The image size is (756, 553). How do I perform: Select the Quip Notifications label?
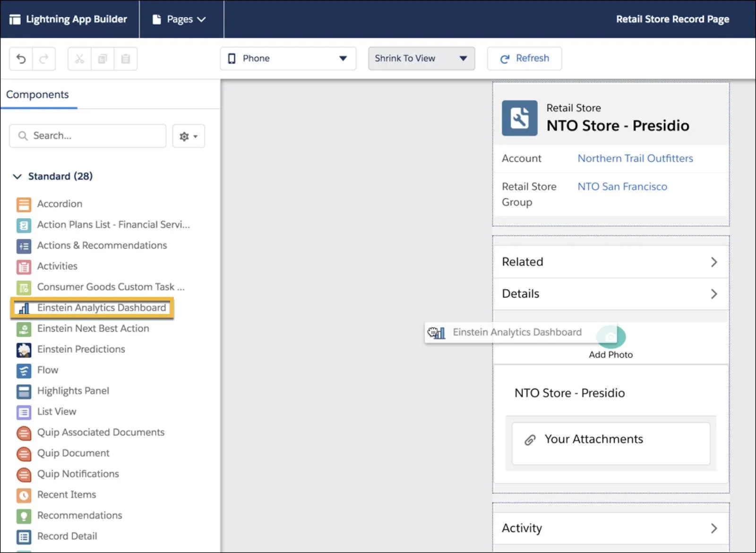click(x=78, y=474)
